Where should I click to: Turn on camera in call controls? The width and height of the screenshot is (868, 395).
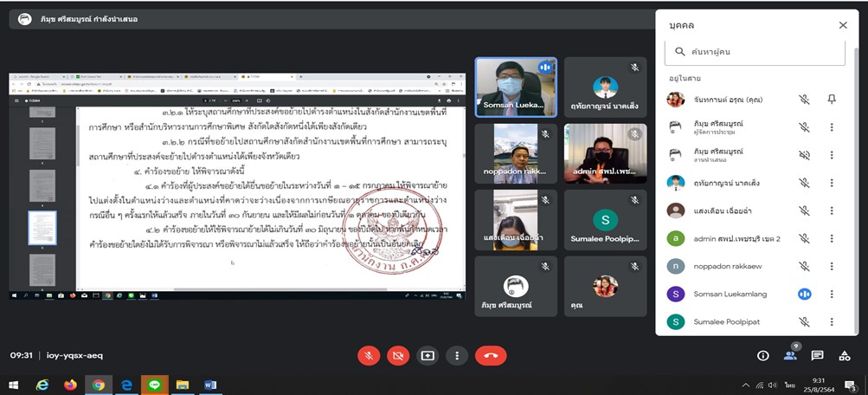pos(398,355)
